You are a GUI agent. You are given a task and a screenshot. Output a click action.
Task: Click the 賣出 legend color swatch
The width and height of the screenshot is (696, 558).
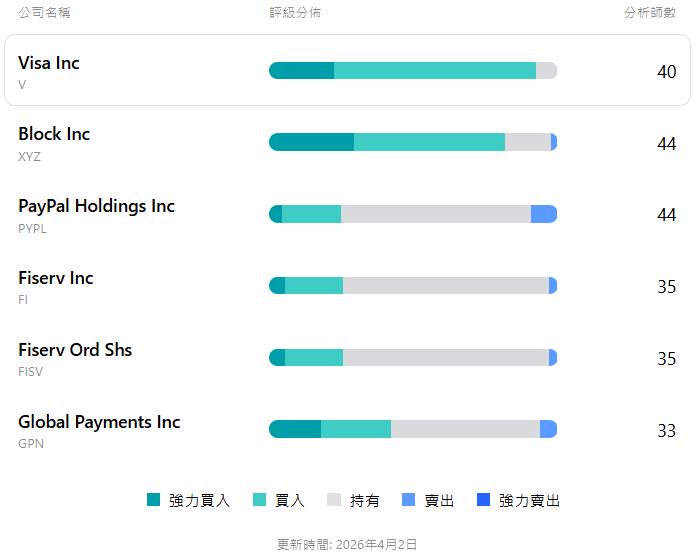(x=408, y=500)
